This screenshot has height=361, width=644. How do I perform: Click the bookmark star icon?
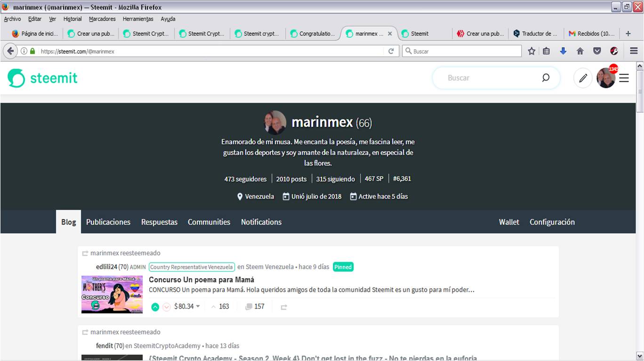point(531,51)
